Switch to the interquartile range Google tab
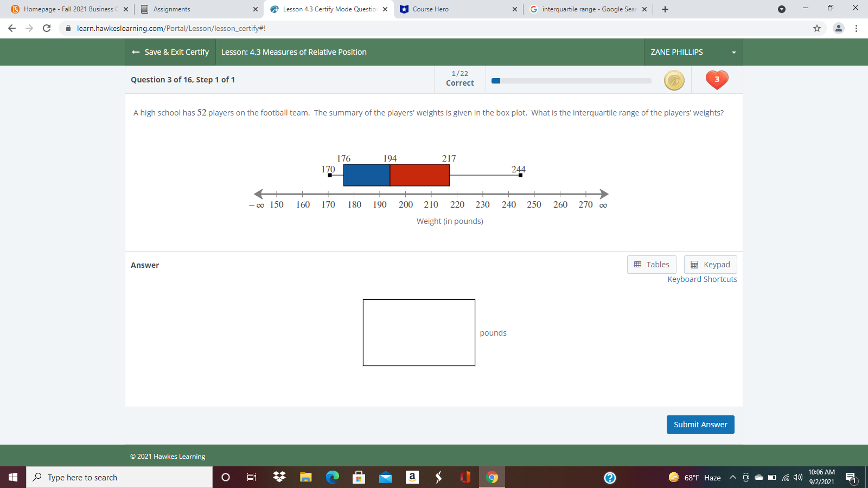Screen dimensions: 868x488 point(588,9)
